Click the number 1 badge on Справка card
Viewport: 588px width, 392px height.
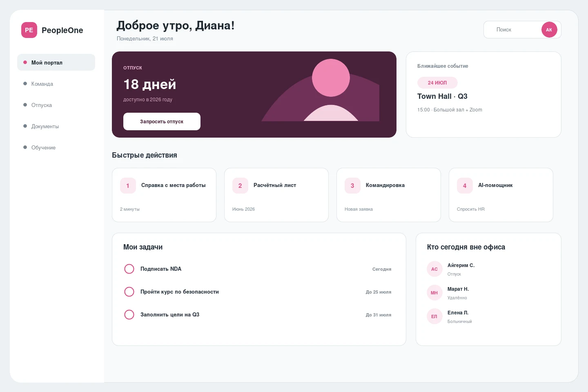click(128, 185)
